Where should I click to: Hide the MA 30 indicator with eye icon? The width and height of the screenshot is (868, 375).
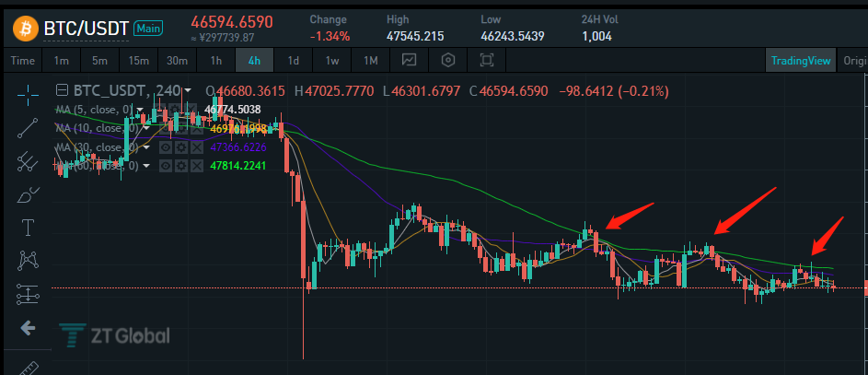[x=165, y=147]
